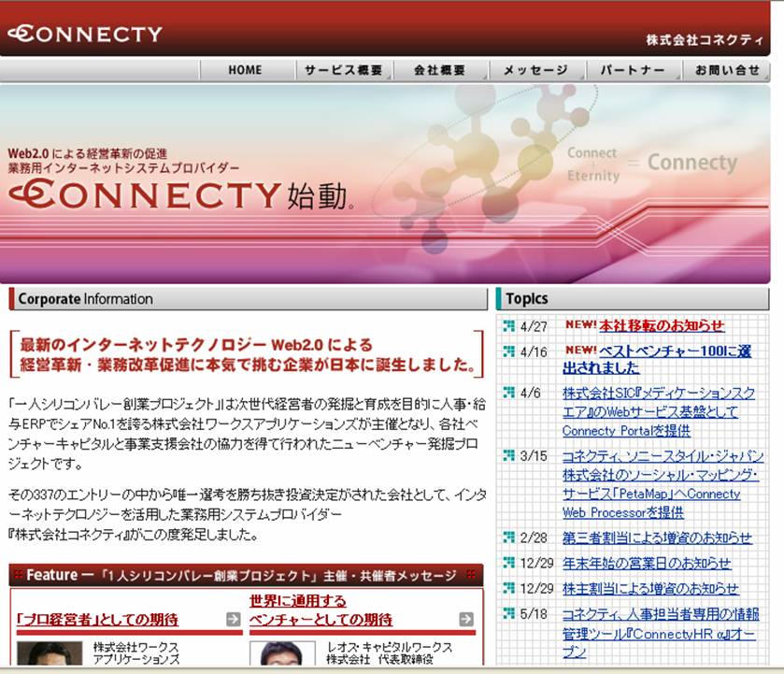The image size is (784, 674).
Task: Click the bullet icon for the 4/6 topic
Action: pyautogui.click(x=508, y=393)
